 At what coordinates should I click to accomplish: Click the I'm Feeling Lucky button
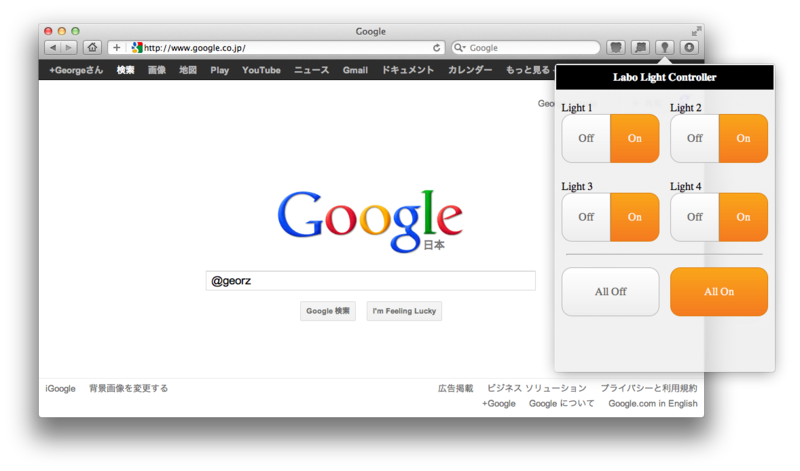404,311
